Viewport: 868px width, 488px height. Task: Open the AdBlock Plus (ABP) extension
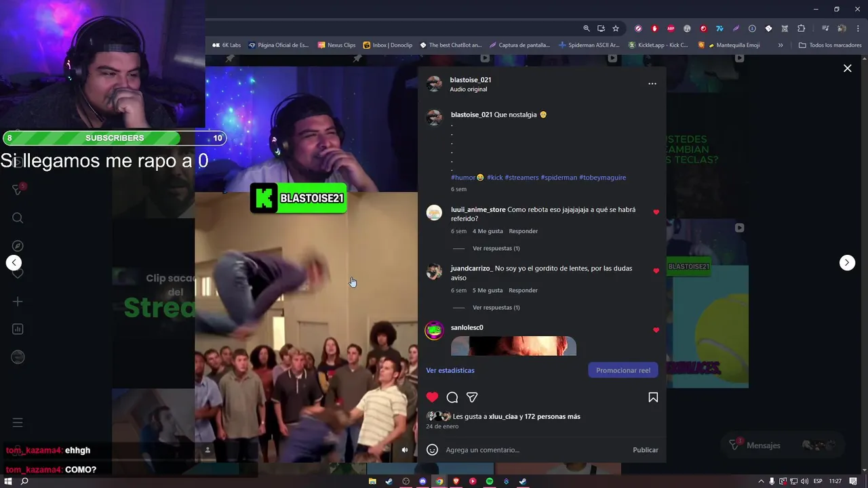click(x=671, y=28)
